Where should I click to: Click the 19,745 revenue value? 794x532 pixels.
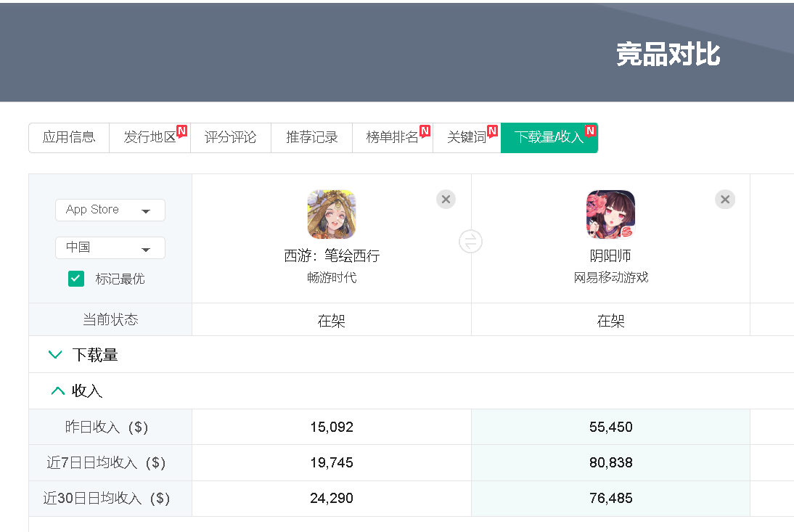332,462
